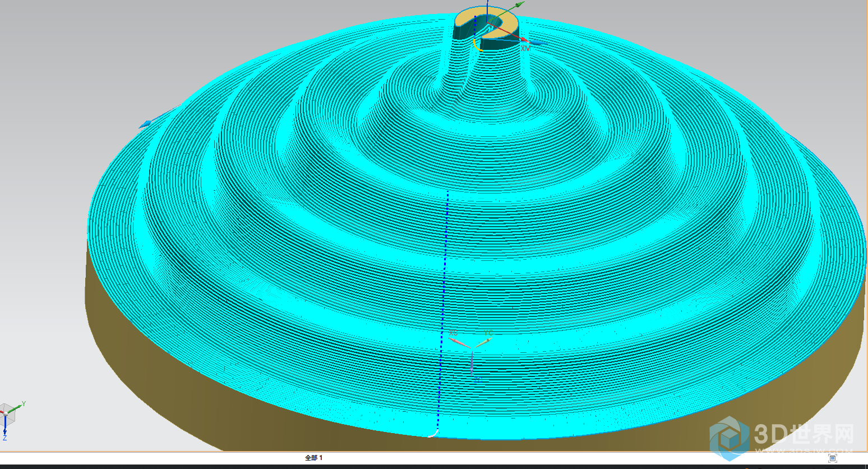Image resolution: width=868 pixels, height=469 pixels.
Task: Click the blue arrow handle left of the part
Action: (146, 123)
